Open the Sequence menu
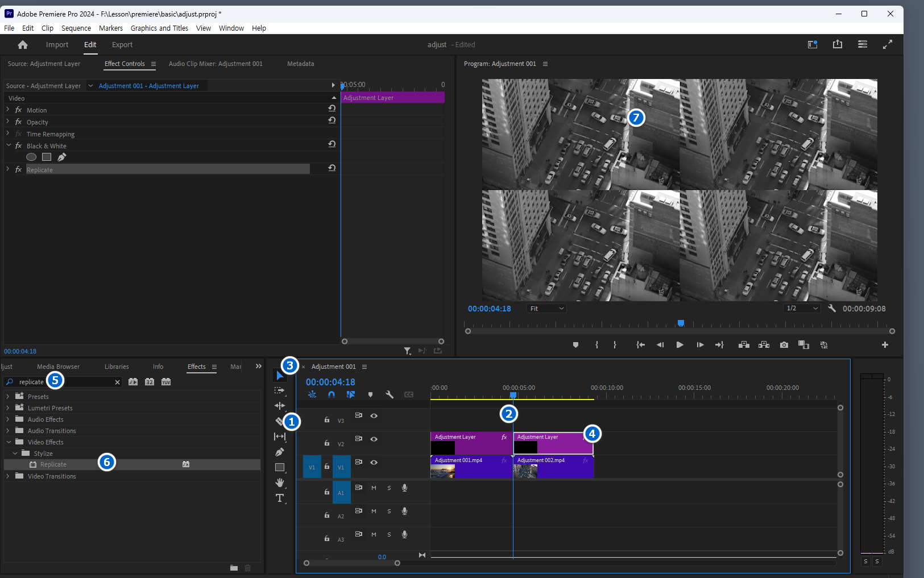 coord(76,28)
